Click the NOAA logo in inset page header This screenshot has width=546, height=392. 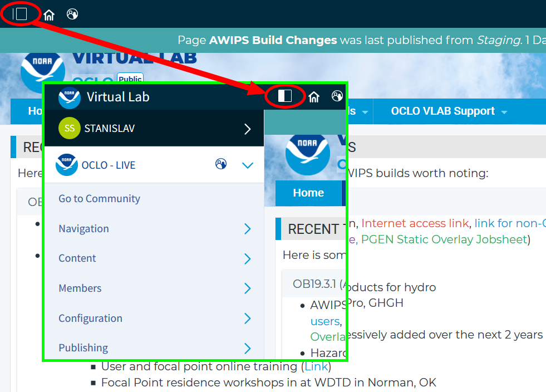tap(307, 154)
